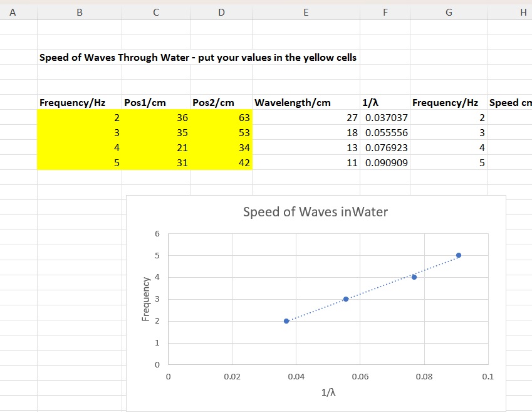Image resolution: width=532 pixels, height=412 pixels.
Task: Click the Pos2/cm header cell
Action: point(214,103)
